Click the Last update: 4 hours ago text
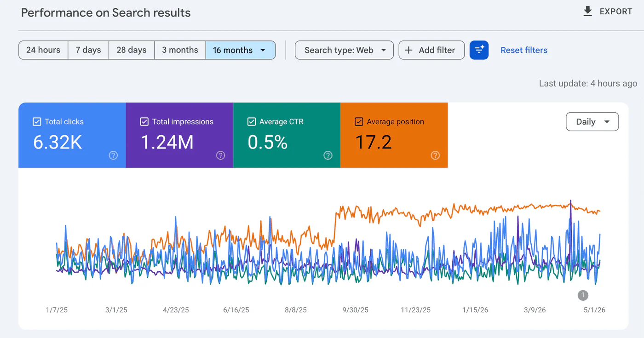The width and height of the screenshot is (644, 338). [588, 84]
